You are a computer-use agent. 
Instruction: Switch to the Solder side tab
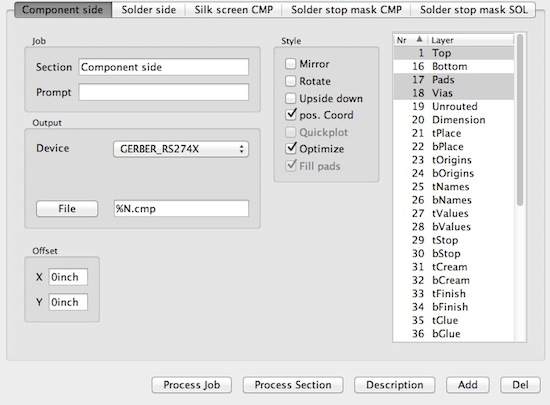149,10
